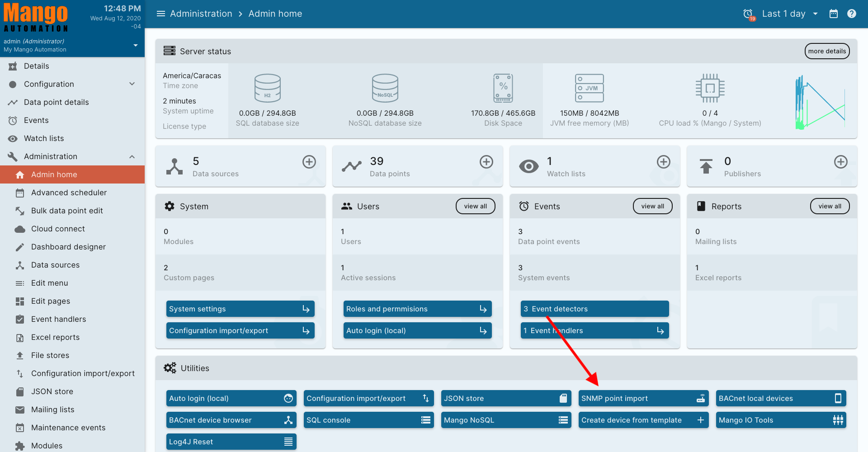
Task: Open Modules in the sidebar
Action: click(72, 446)
